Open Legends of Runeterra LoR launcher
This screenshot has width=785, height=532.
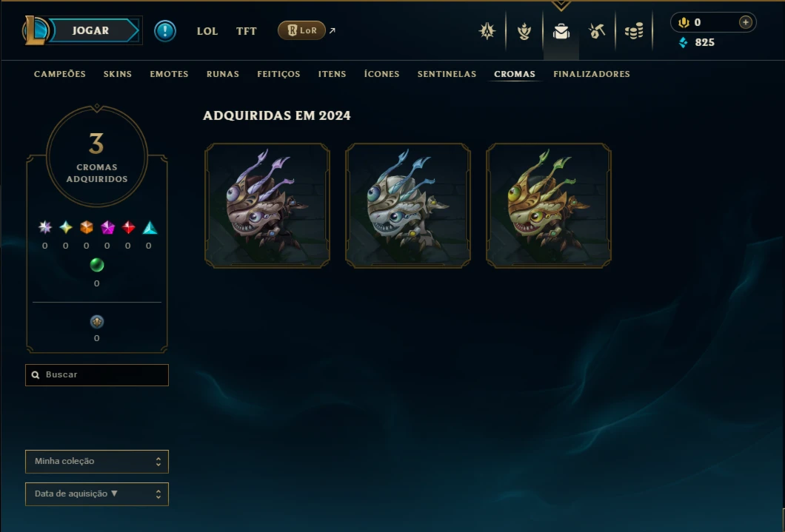(x=302, y=30)
